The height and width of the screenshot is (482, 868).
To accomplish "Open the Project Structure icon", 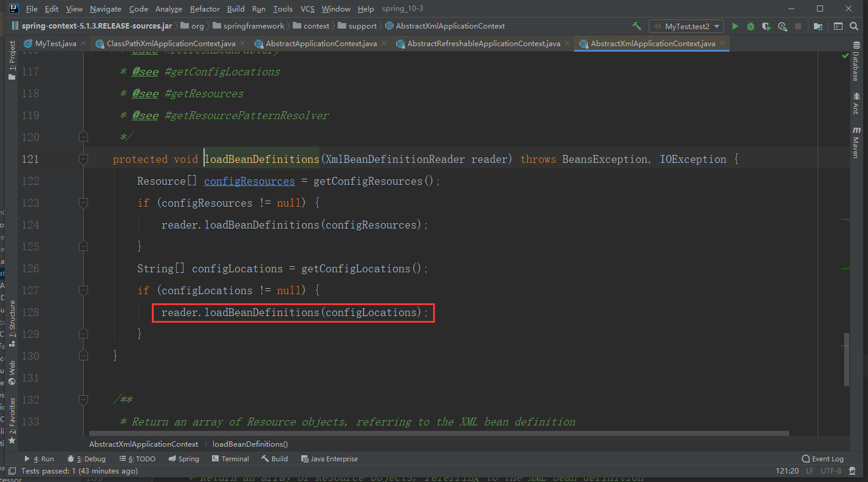I will click(818, 26).
